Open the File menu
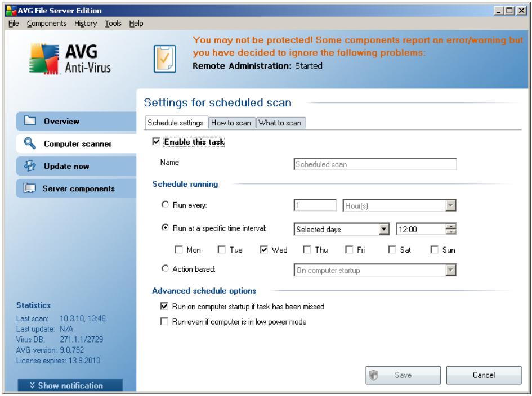This screenshot has height=396, width=532. pos(14,24)
